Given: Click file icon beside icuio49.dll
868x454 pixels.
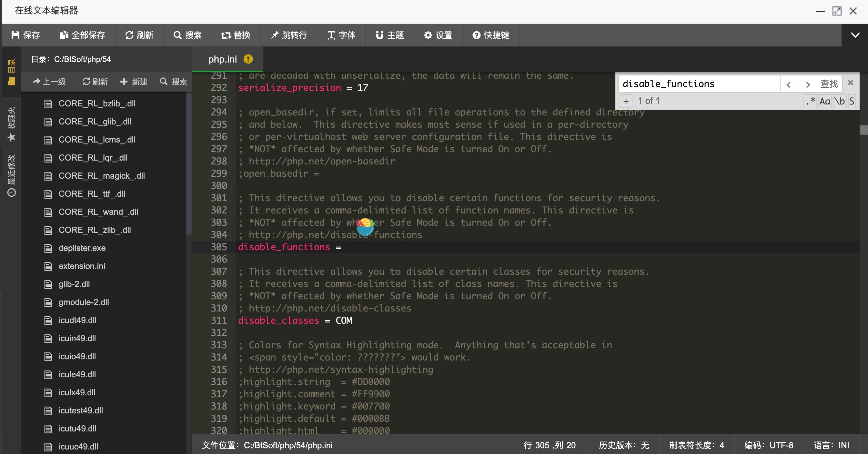Looking at the screenshot, I should point(48,356).
